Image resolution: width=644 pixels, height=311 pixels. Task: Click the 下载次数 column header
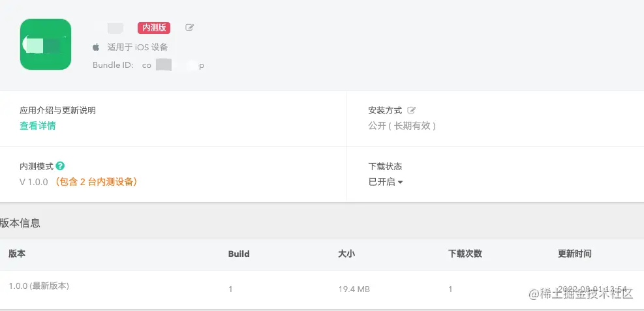[465, 254]
